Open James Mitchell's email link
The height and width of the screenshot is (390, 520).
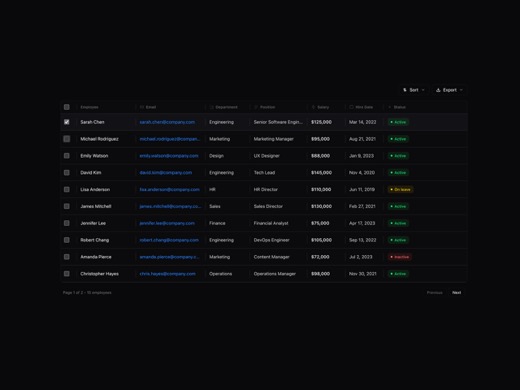click(170, 206)
